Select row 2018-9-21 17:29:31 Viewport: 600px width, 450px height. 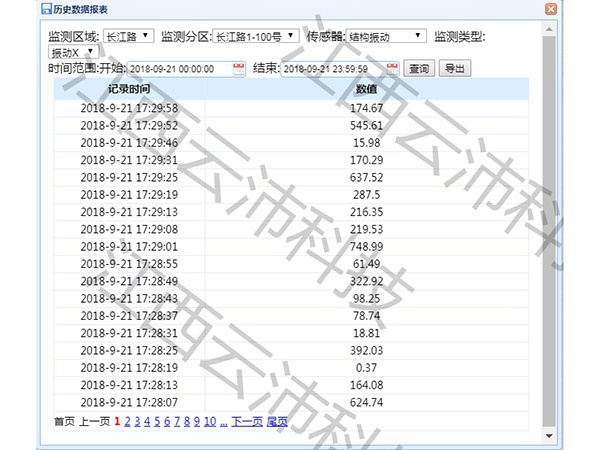tap(291, 160)
